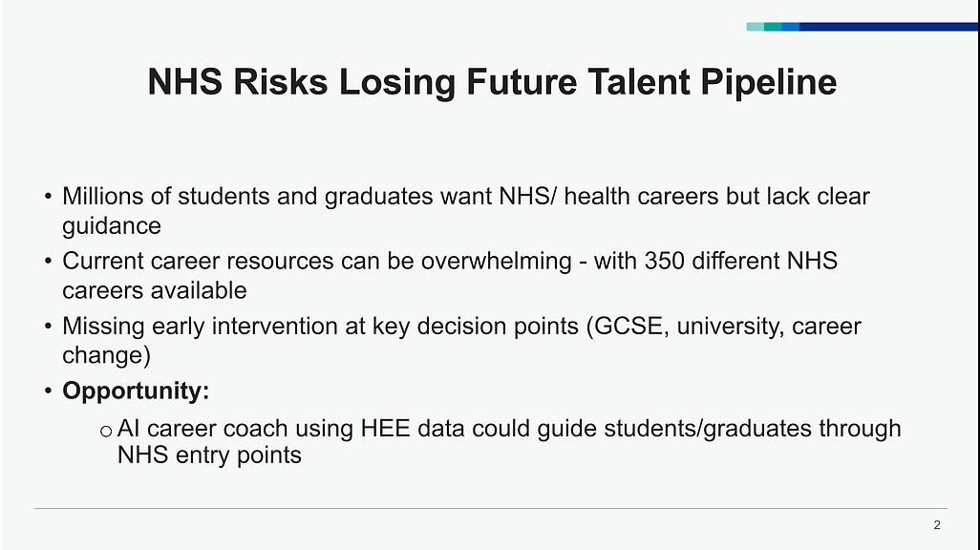The height and width of the screenshot is (550, 980).
Task: Click "HEE" in the AI career coach line
Action: click(385, 429)
